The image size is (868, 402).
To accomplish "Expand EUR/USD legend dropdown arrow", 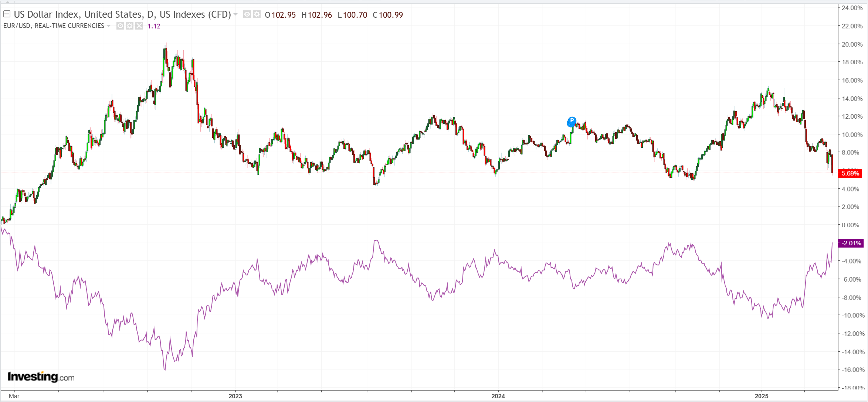I will [x=109, y=26].
